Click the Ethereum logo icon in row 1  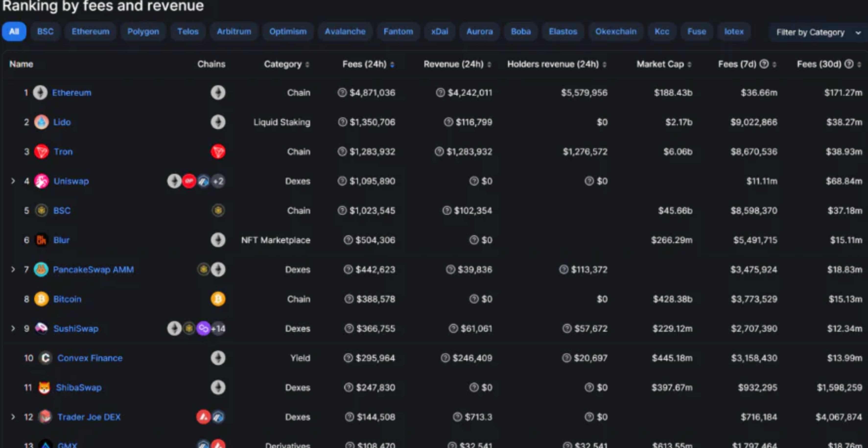click(40, 93)
